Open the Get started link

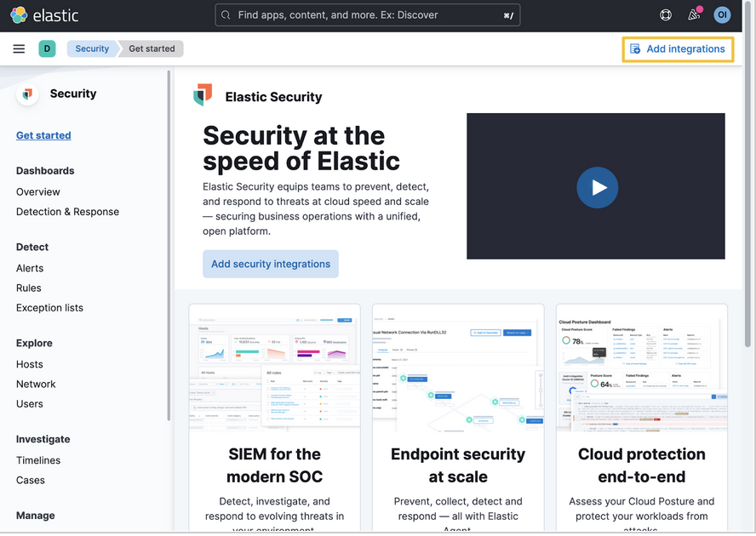[x=43, y=134]
